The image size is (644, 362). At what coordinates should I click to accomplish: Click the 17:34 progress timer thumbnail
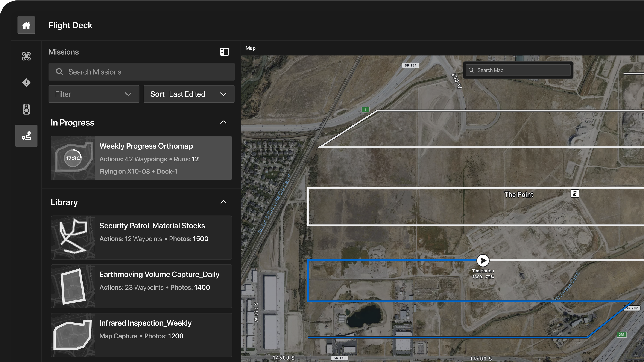point(73,158)
